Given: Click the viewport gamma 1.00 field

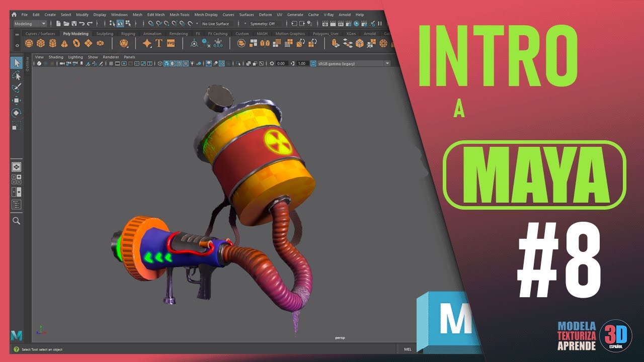Looking at the screenshot, I should coord(302,63).
